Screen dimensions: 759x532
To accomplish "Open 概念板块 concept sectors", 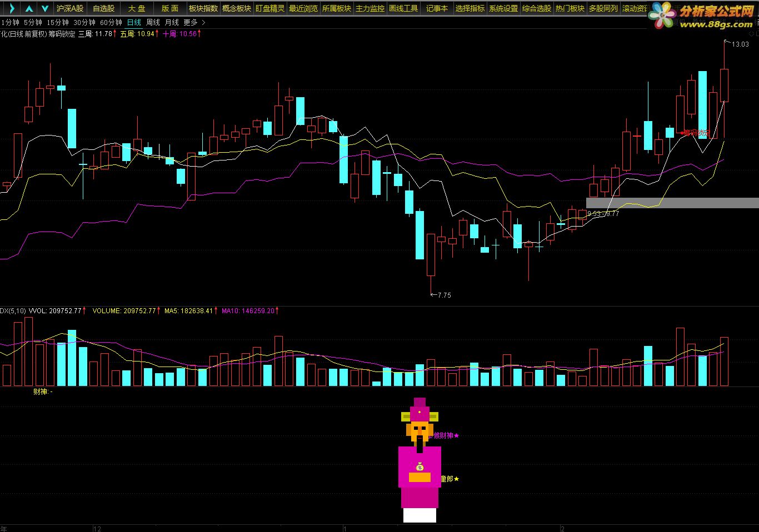I will [x=237, y=8].
